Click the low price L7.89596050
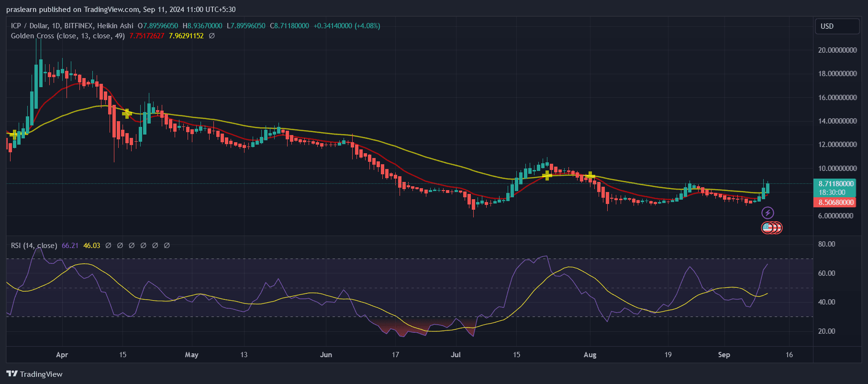868x384 pixels. click(x=246, y=26)
